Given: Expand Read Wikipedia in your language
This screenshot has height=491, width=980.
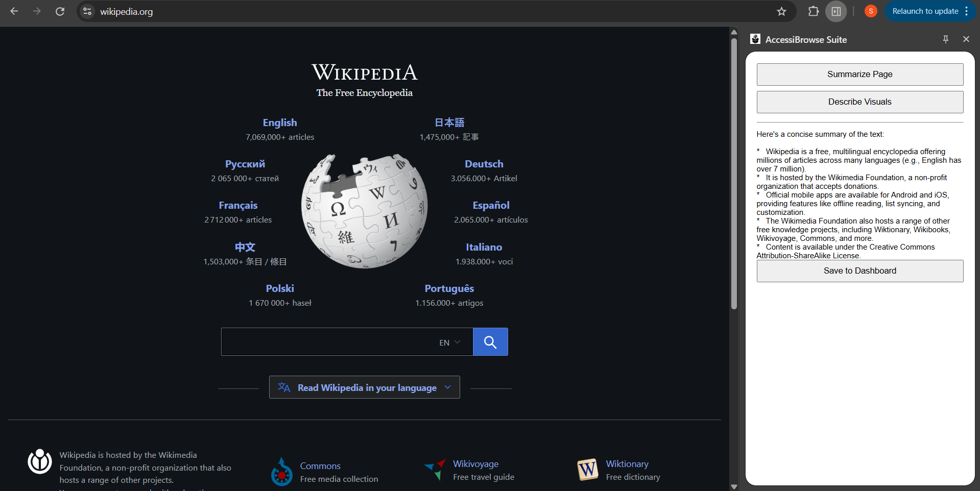Looking at the screenshot, I should [x=365, y=387].
